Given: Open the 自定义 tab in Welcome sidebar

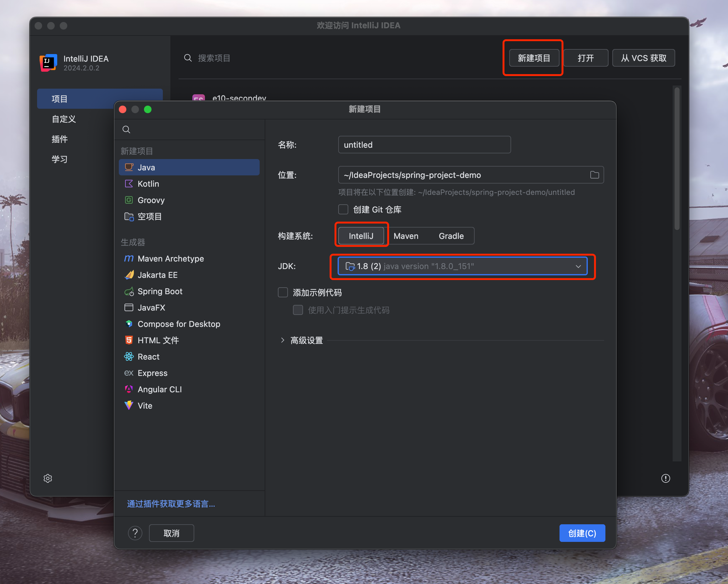Looking at the screenshot, I should [63, 119].
